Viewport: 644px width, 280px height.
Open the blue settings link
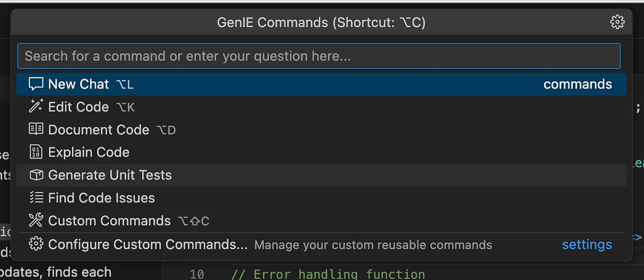click(587, 244)
